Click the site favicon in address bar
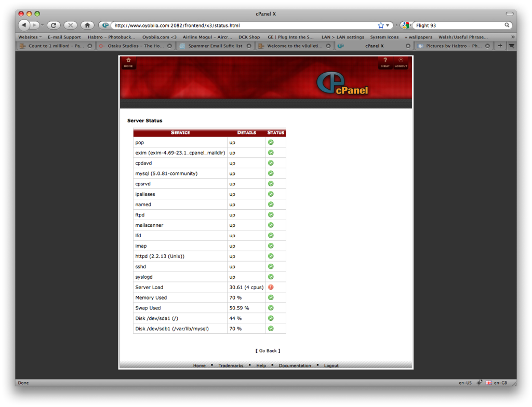Viewport: 532px width, 407px height. (x=105, y=25)
